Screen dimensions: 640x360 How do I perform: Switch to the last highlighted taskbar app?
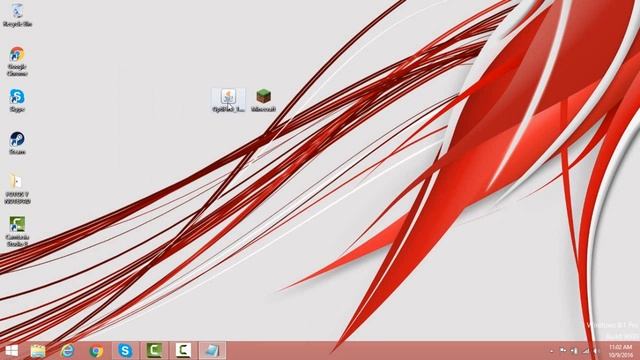point(212,351)
